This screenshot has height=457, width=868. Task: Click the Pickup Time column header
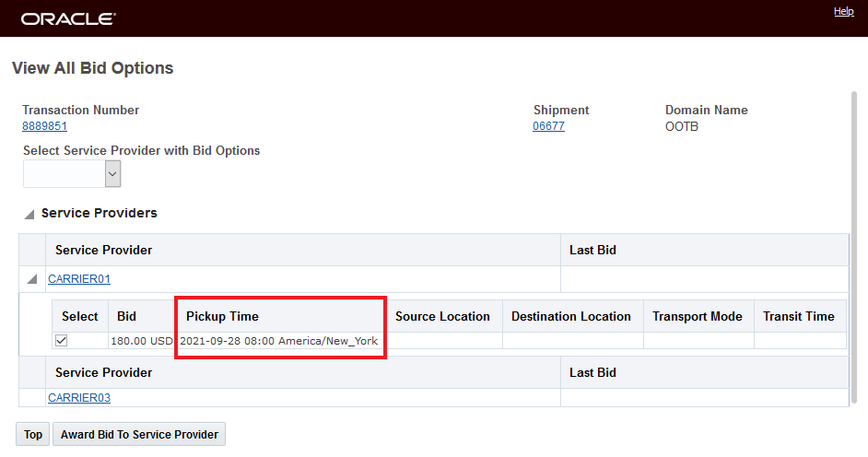[222, 316]
